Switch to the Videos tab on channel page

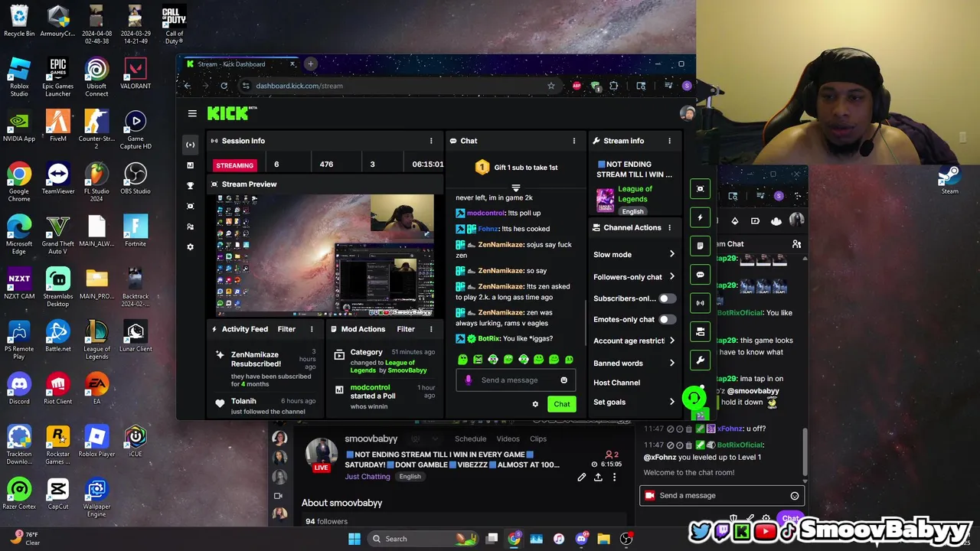coord(508,439)
